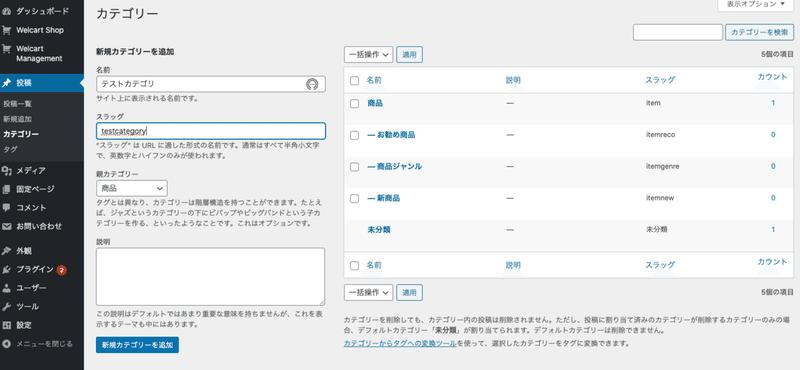800x370 pixels.
Task: Click the 外観 paintbrush icon
Action: [7, 251]
